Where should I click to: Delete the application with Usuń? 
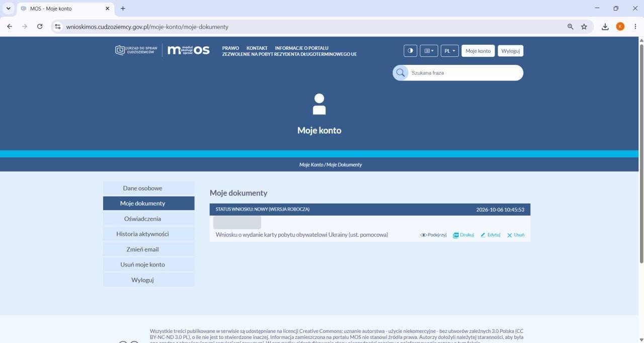[516, 235]
